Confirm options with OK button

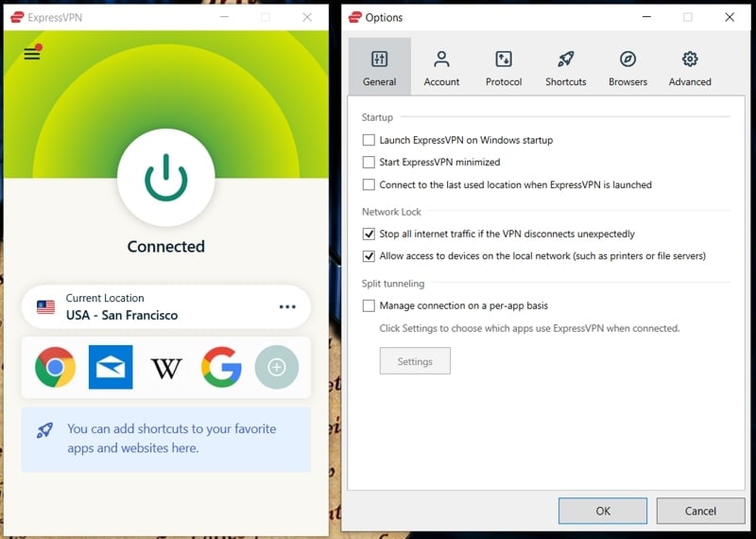(x=603, y=511)
